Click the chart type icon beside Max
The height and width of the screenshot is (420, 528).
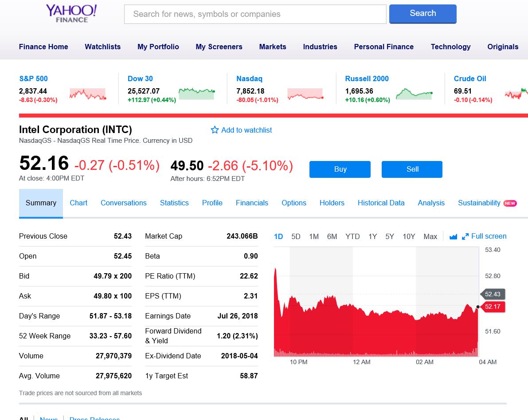click(453, 237)
